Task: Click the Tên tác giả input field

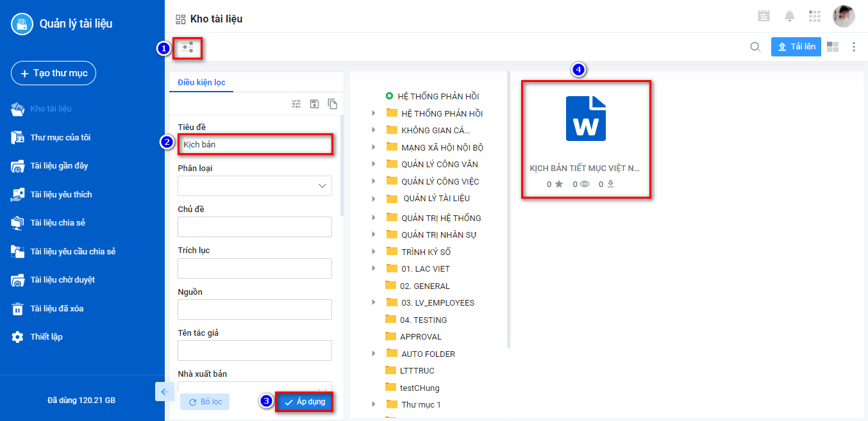Action: tap(255, 351)
